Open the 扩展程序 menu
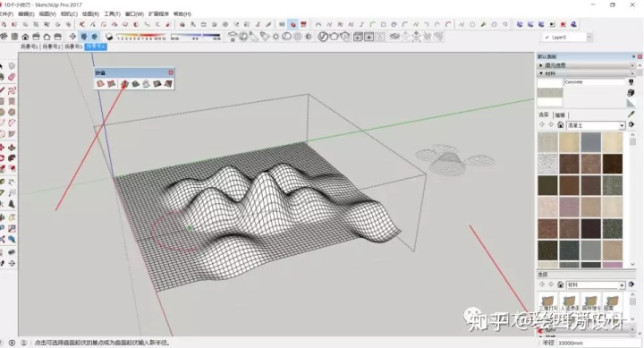 158,14
